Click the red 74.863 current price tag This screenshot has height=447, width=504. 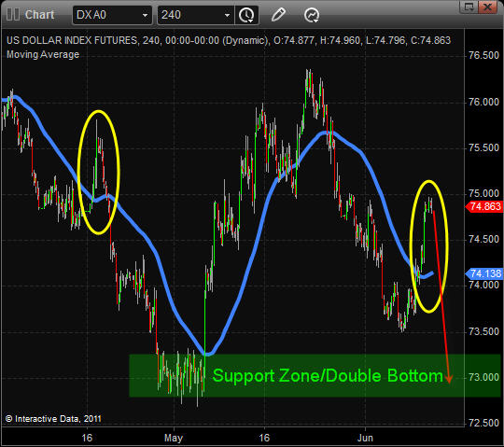click(x=483, y=206)
